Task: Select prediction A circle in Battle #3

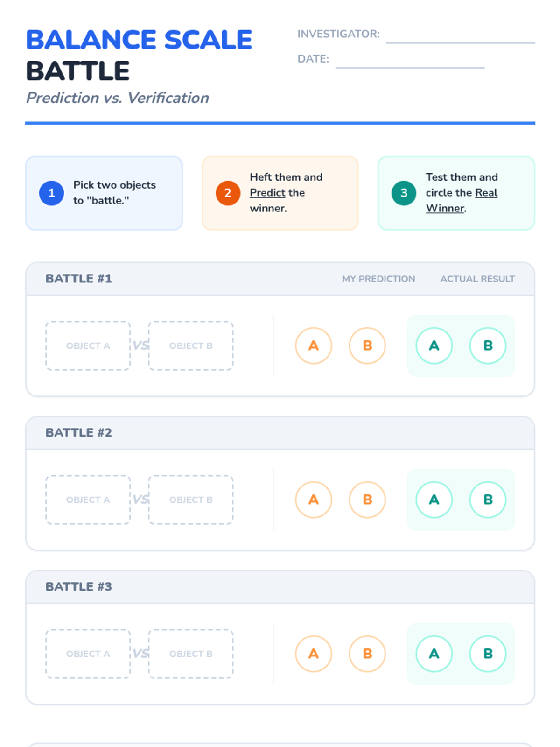Action: 314,654
